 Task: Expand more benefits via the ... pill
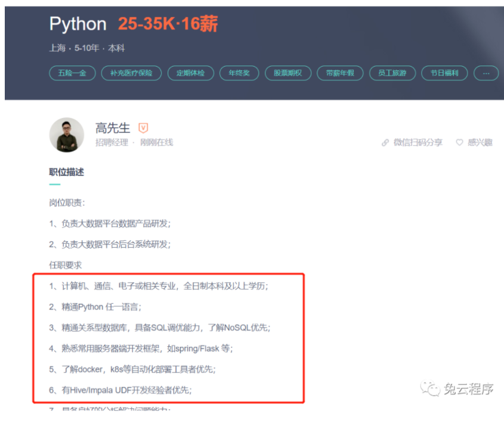[x=486, y=73]
